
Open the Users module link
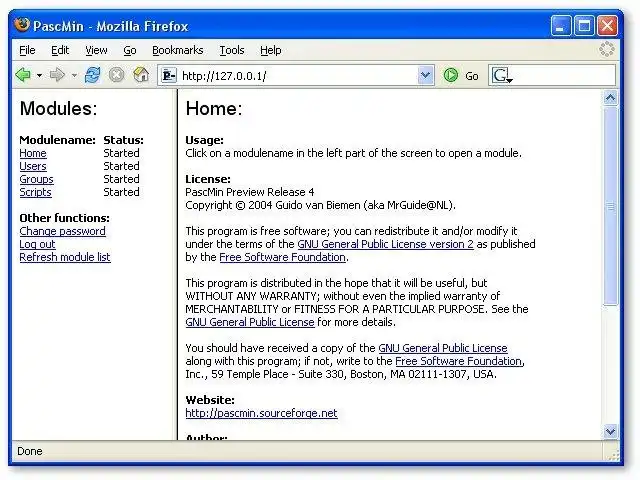coord(33,166)
